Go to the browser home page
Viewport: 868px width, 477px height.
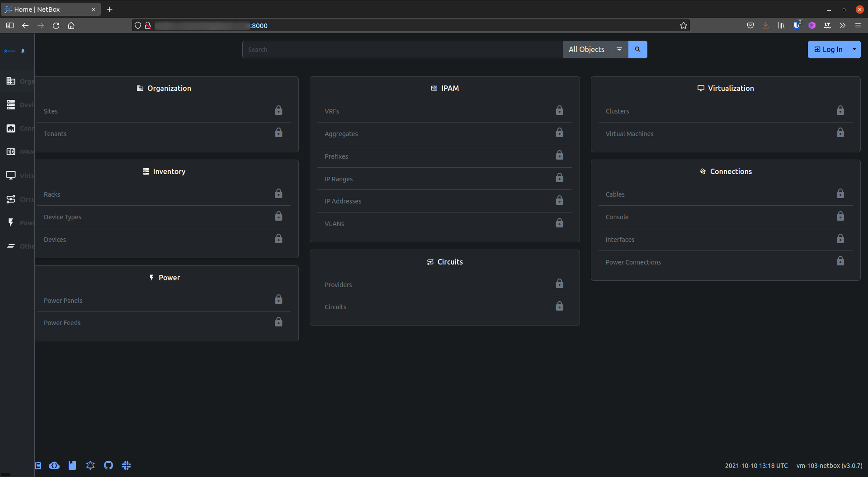(x=71, y=25)
